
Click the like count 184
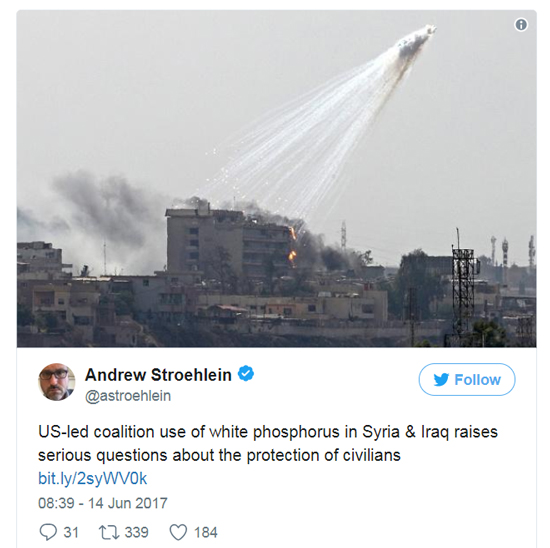point(206,533)
